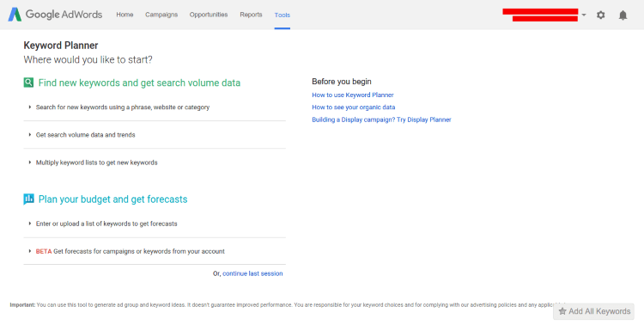Click the star icon in Add All Keywords
The height and width of the screenshot is (325, 644).
tap(562, 311)
